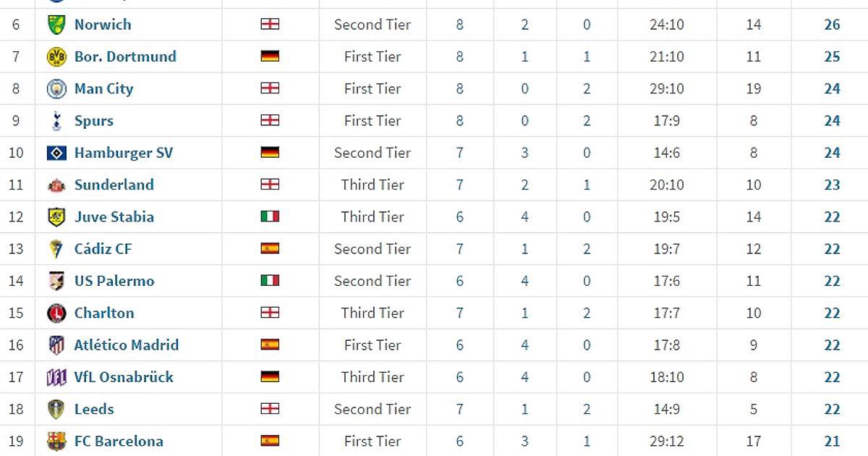Open the VfL Osnabrück team link
Viewport: 868px width, 456px height.
pyautogui.click(x=124, y=377)
